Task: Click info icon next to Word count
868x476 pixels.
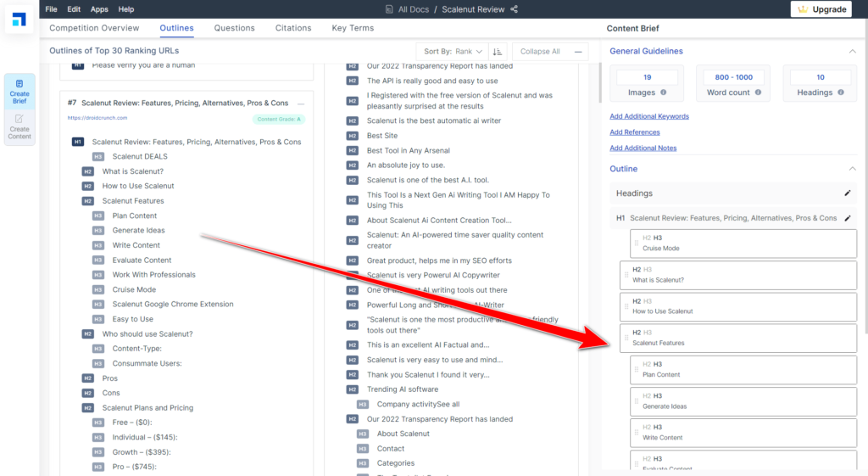Action: click(758, 92)
